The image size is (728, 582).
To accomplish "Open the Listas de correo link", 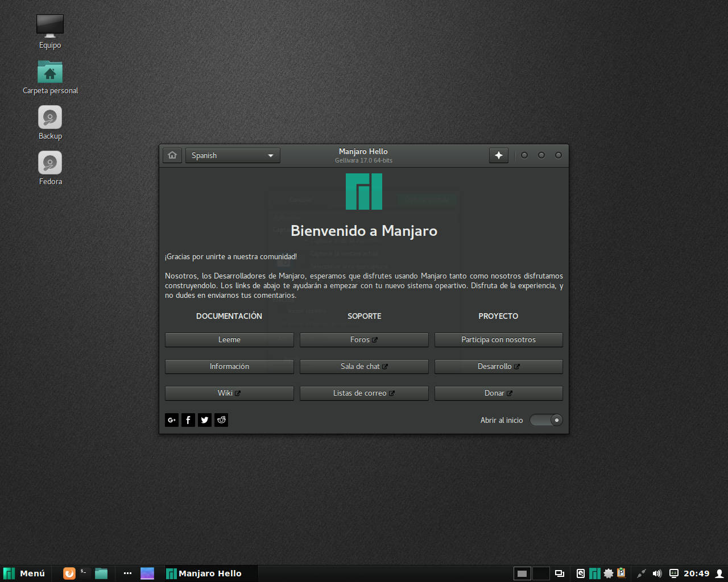I will coord(364,393).
